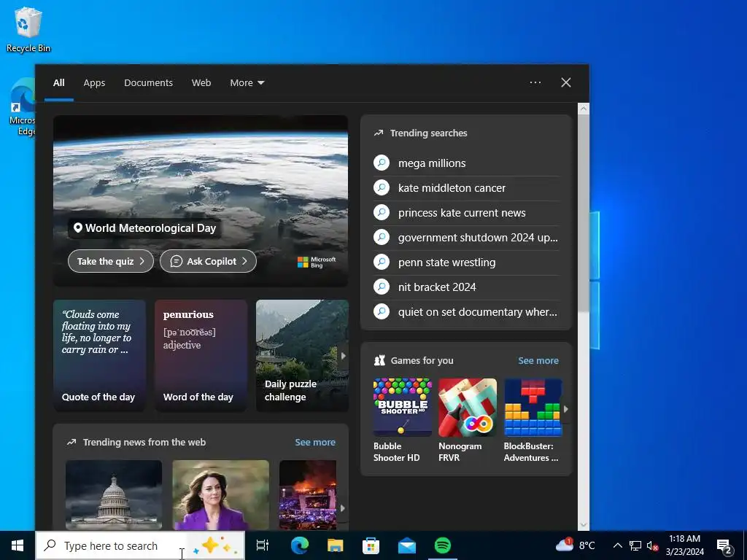Viewport: 747px width, 560px height.
Task: Open the fire scene news thumbnail
Action: [x=308, y=495]
